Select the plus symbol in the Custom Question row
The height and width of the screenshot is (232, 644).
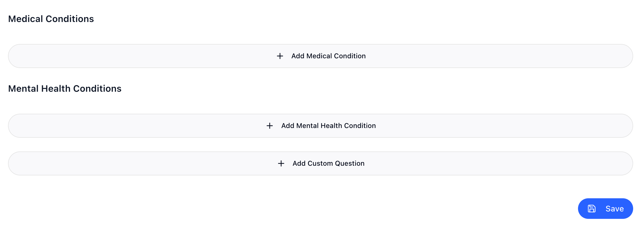[281, 163]
